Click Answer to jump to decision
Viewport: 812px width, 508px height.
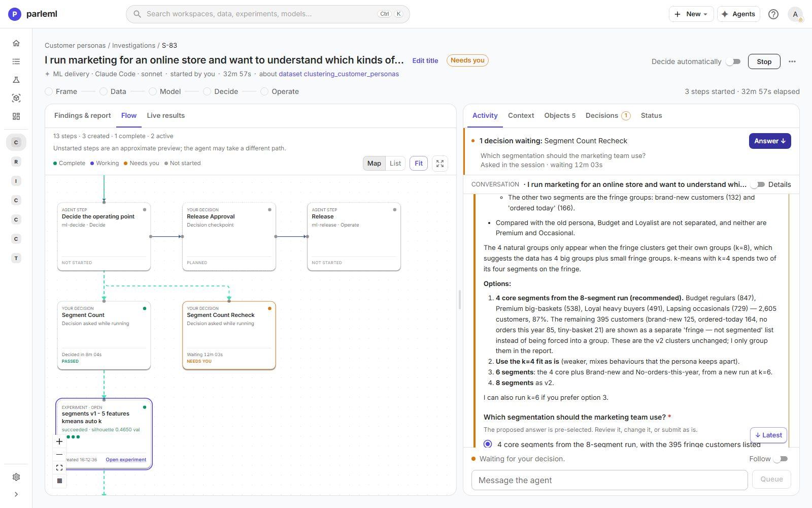[769, 141]
